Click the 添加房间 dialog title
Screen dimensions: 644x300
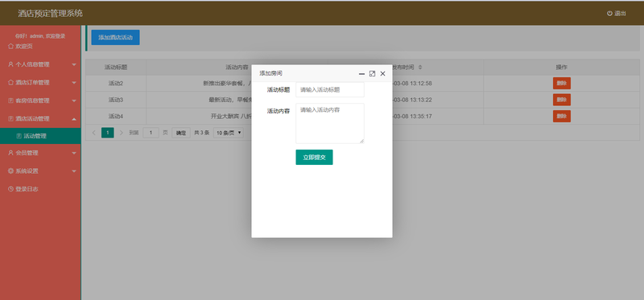pyautogui.click(x=270, y=73)
